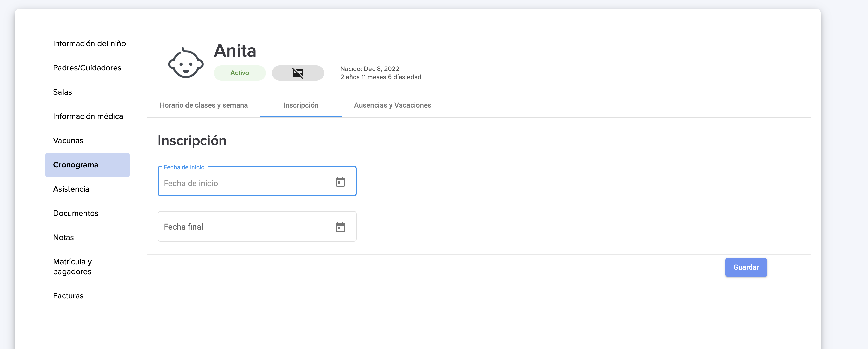868x349 pixels.
Task: Open the Fecha final calendar picker
Action: [340, 227]
